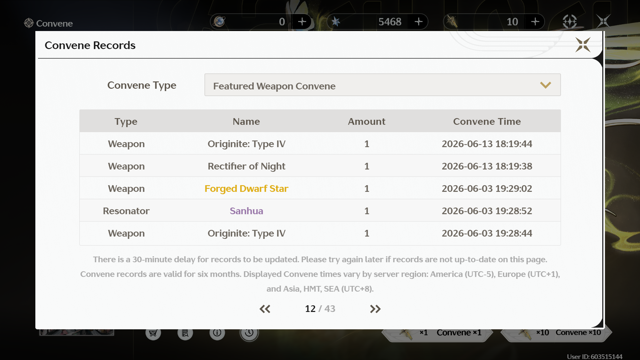Click the Forging Tide currency icon
This screenshot has height=360, width=640.
coord(452,22)
